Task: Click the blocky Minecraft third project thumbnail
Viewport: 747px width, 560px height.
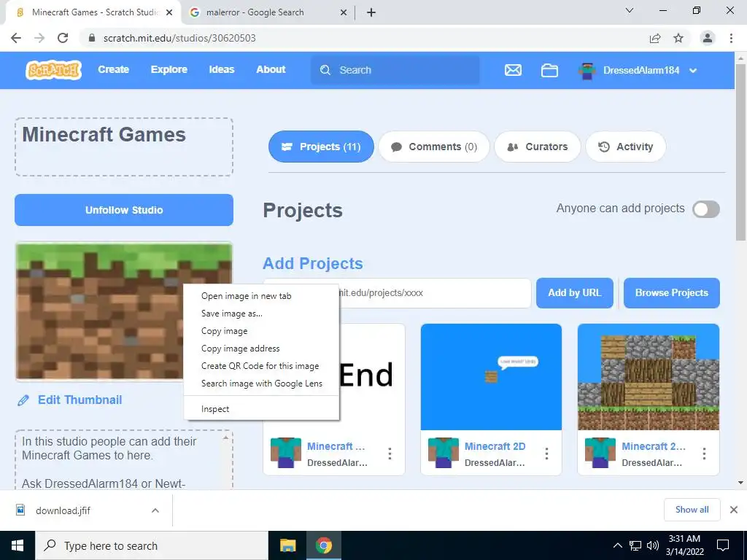Action: pyautogui.click(x=649, y=377)
